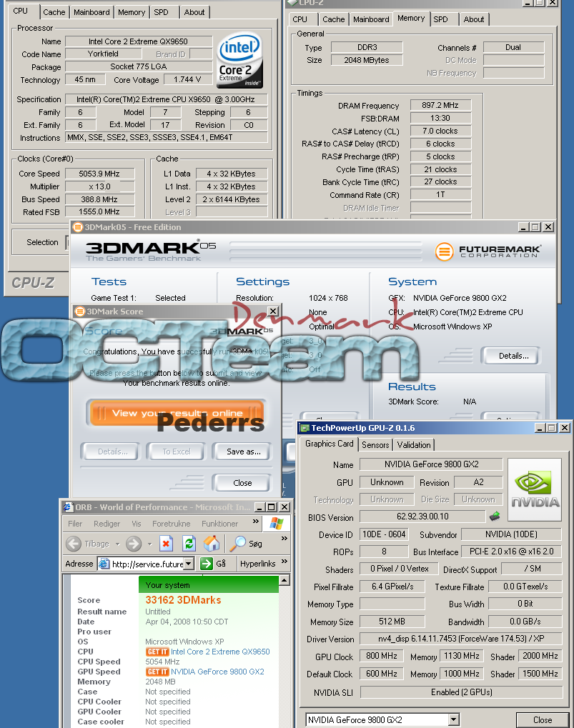Click the NVIDIA GeForce 9800 GX2 link
574x728 pixels.
pos(217,672)
